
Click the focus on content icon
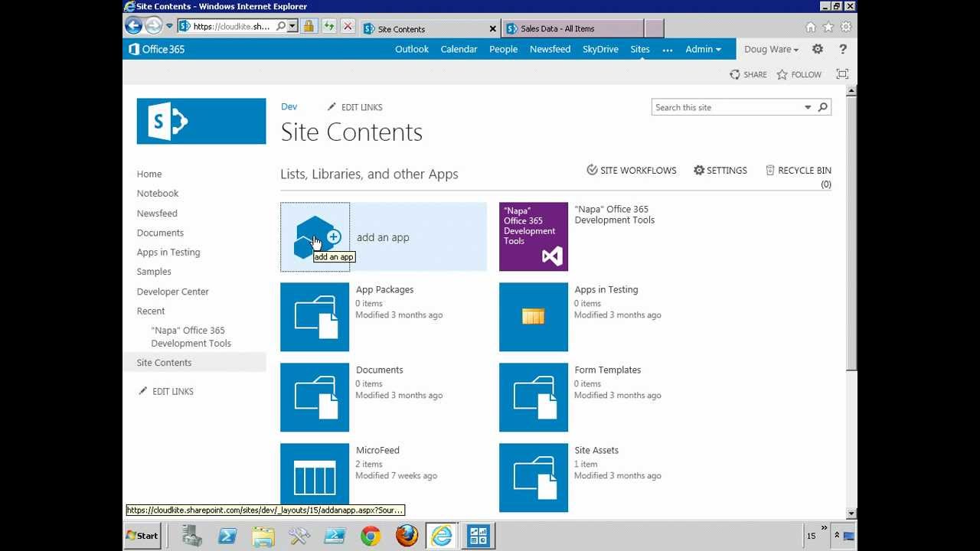pyautogui.click(x=842, y=74)
